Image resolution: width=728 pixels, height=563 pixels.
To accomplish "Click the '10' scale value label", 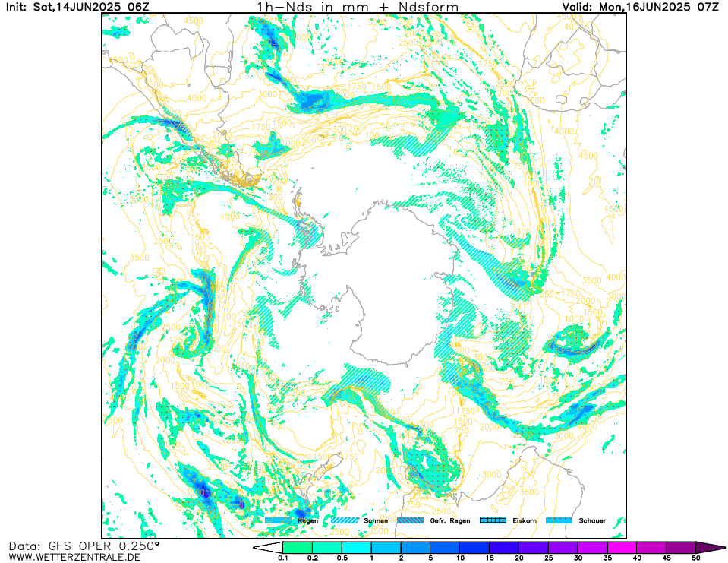I will point(460,558).
